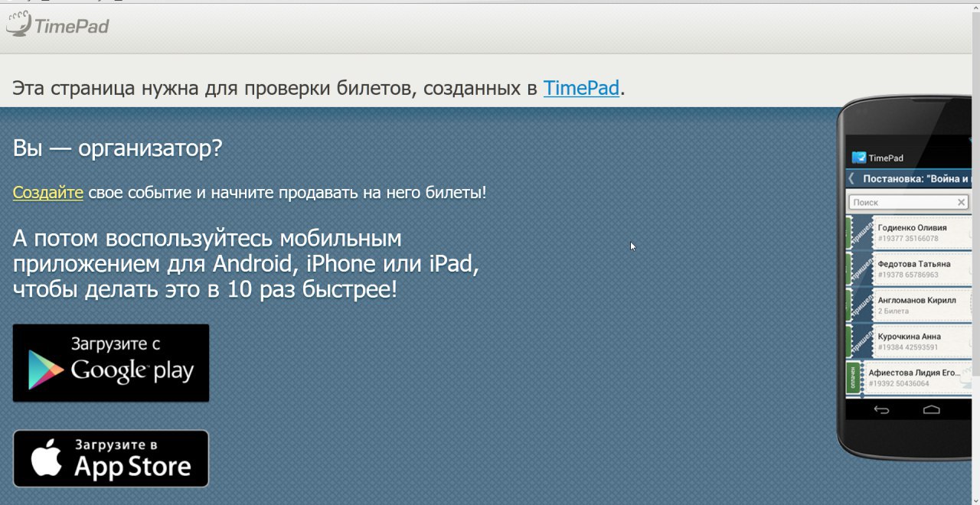Image resolution: width=980 pixels, height=505 pixels.
Task: Click the yellow "Создайте" link
Action: coord(47,192)
